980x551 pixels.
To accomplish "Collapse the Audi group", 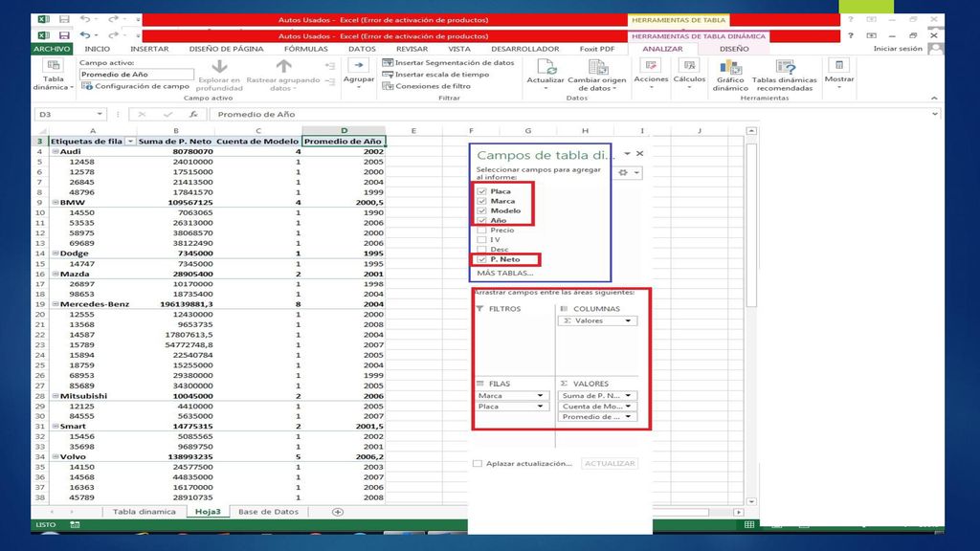I will tap(55, 151).
